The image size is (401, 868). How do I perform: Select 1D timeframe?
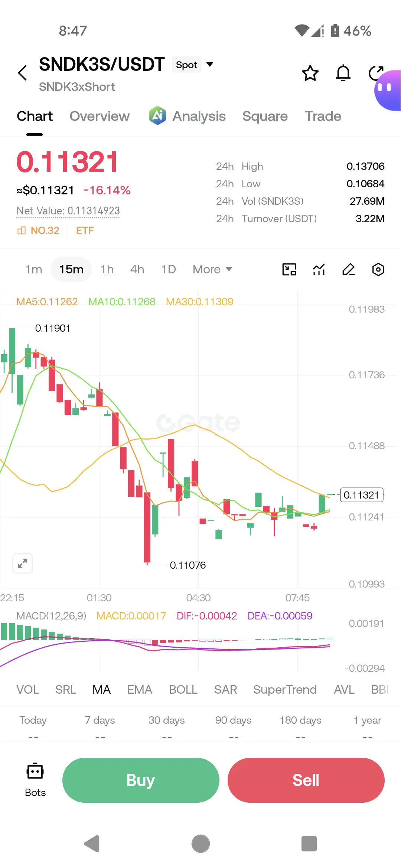(x=168, y=269)
